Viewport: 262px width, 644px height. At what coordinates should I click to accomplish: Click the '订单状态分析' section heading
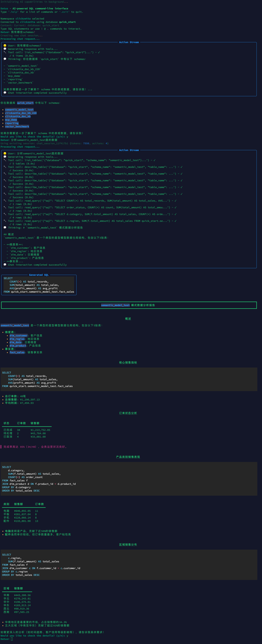pyautogui.click(x=128, y=413)
